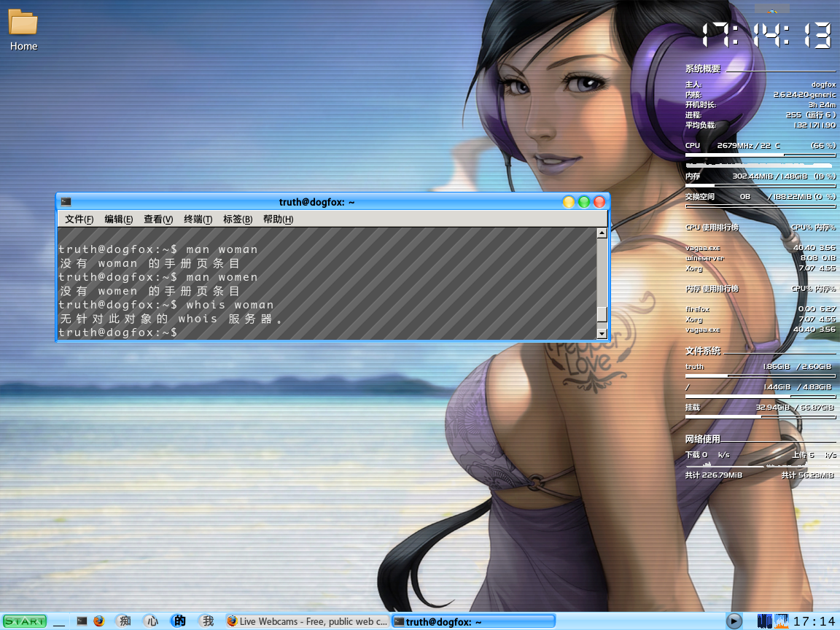
Task: Switch to workspace labeled 我
Action: tap(208, 621)
